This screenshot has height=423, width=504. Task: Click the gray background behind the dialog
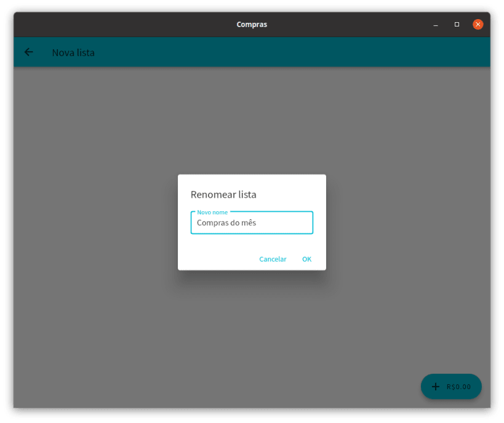tap(92, 308)
